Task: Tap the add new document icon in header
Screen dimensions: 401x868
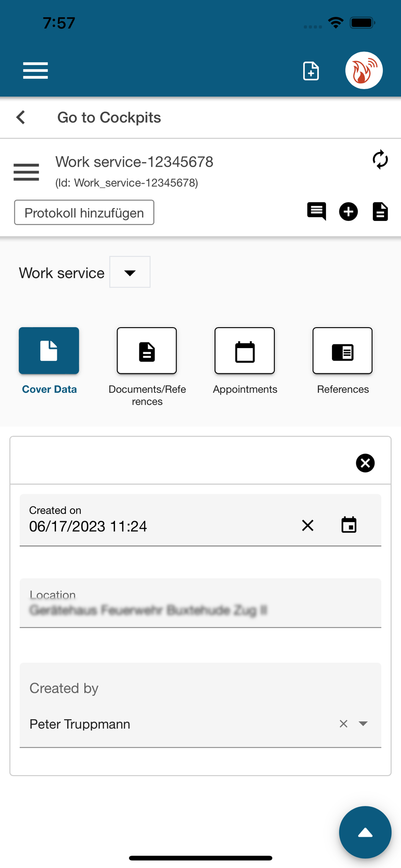Action: pyautogui.click(x=311, y=71)
